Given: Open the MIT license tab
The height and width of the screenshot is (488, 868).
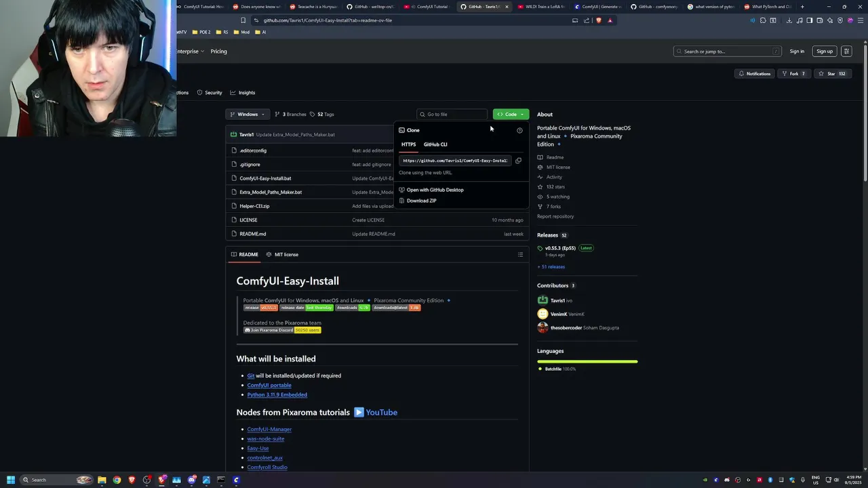Looking at the screenshot, I should tap(282, 254).
